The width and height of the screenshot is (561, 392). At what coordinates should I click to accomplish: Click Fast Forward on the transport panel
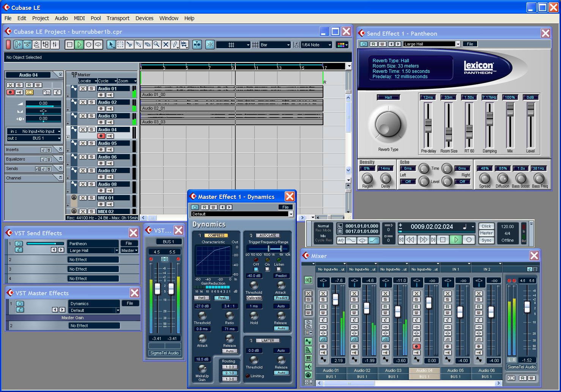[x=423, y=239]
